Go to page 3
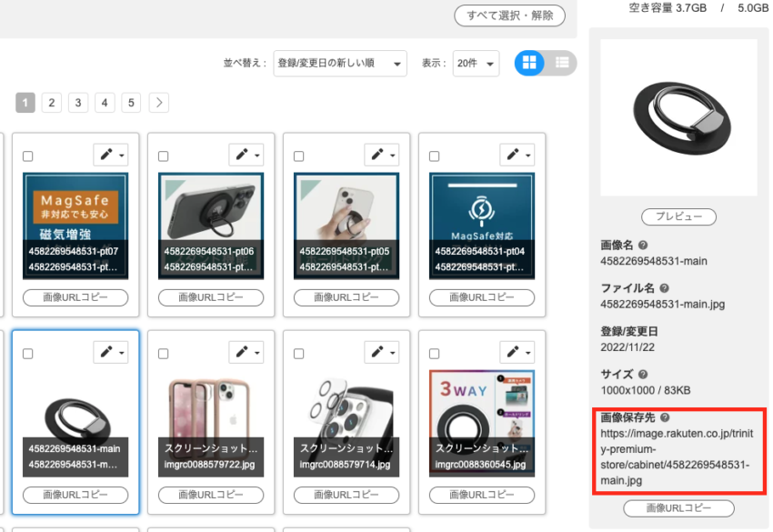 (78, 103)
